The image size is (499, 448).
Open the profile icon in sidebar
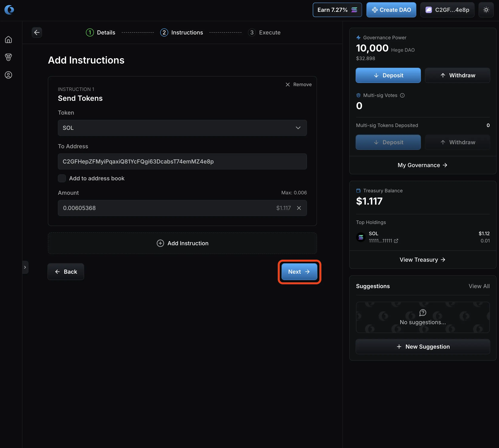click(x=8, y=75)
